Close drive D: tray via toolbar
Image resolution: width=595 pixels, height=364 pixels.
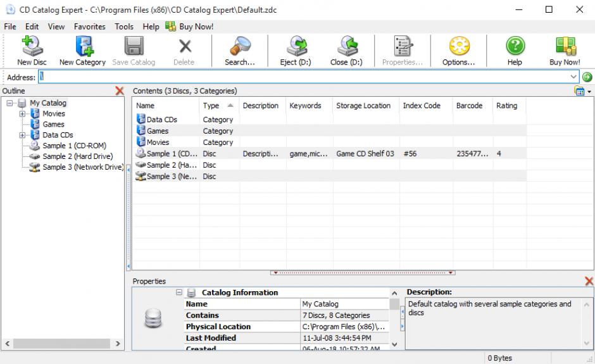tap(348, 46)
